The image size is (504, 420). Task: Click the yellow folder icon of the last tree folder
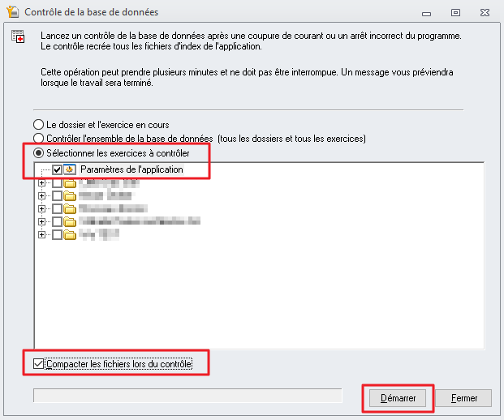click(x=70, y=234)
